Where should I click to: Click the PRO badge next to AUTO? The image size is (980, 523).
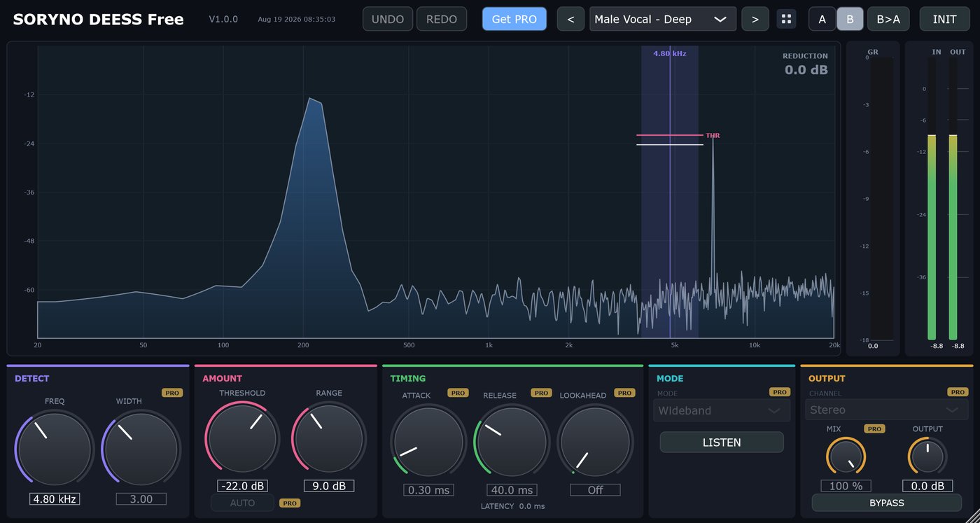[290, 503]
